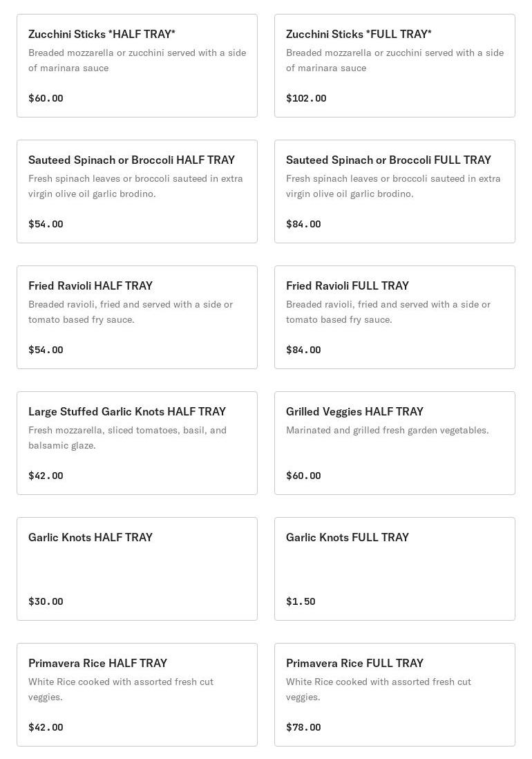Image resolution: width=532 pixels, height=759 pixels.
Task: Choose the Garlic Knots HALF TRAY item
Action: pyautogui.click(x=91, y=537)
